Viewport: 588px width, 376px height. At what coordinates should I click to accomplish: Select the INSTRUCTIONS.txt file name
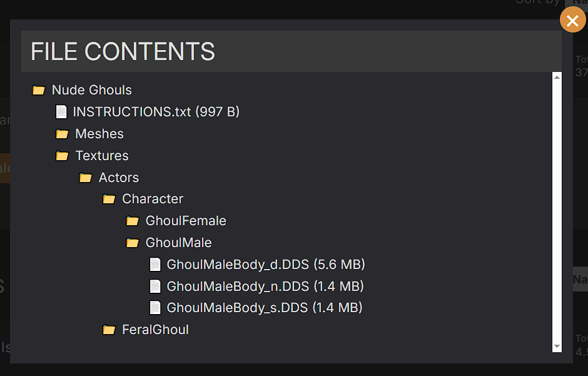click(132, 112)
